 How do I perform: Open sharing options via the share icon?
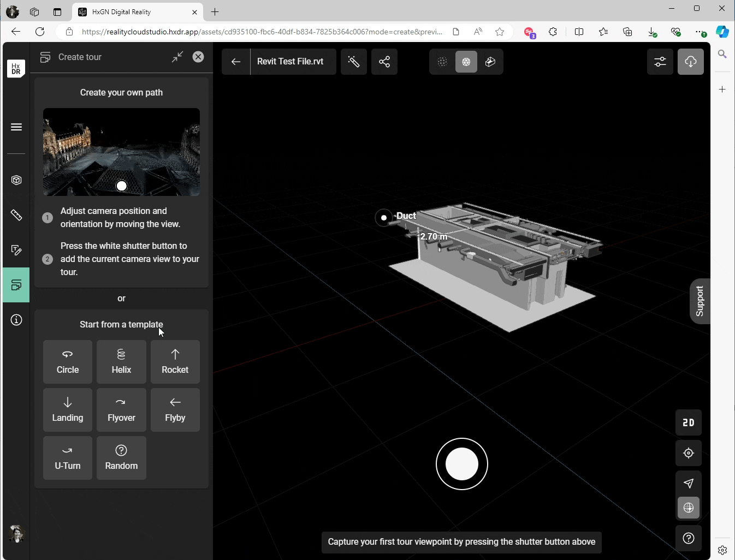[x=384, y=61]
